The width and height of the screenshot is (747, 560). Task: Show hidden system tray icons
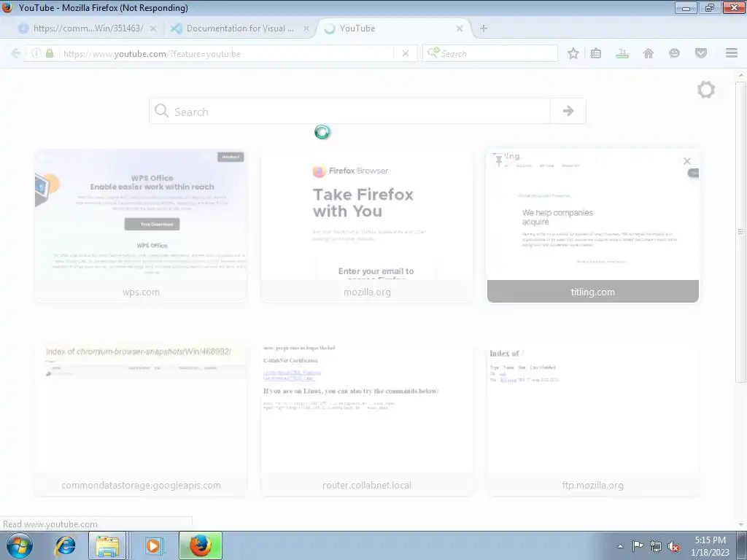pyautogui.click(x=620, y=546)
